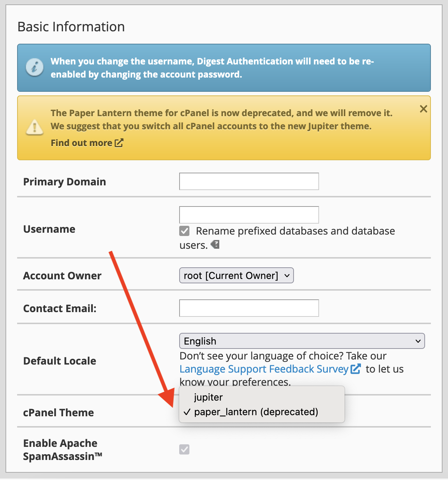Click the Basic Information heading
This screenshot has width=448, height=480.
point(71,27)
